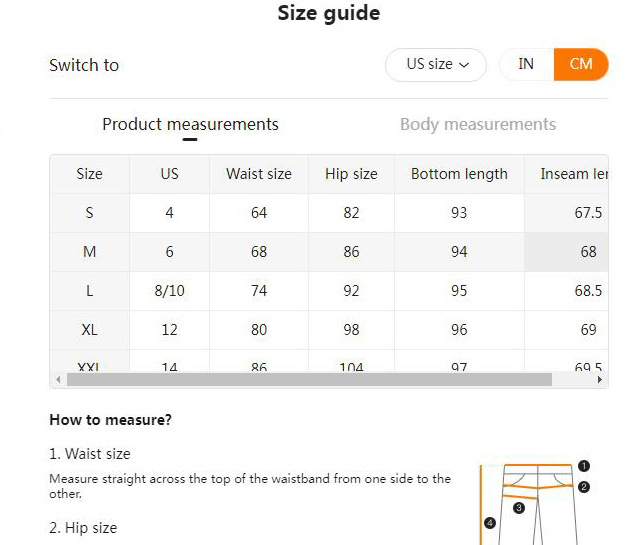Click marker 3 on the pants diagram
The height and width of the screenshot is (545, 638).
[x=518, y=508]
